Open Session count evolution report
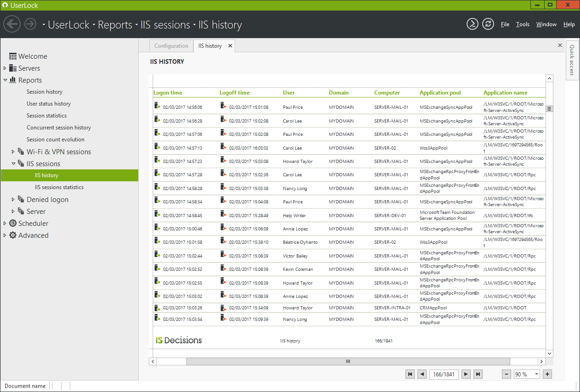Viewport: 580px width, 392px height. (56, 140)
